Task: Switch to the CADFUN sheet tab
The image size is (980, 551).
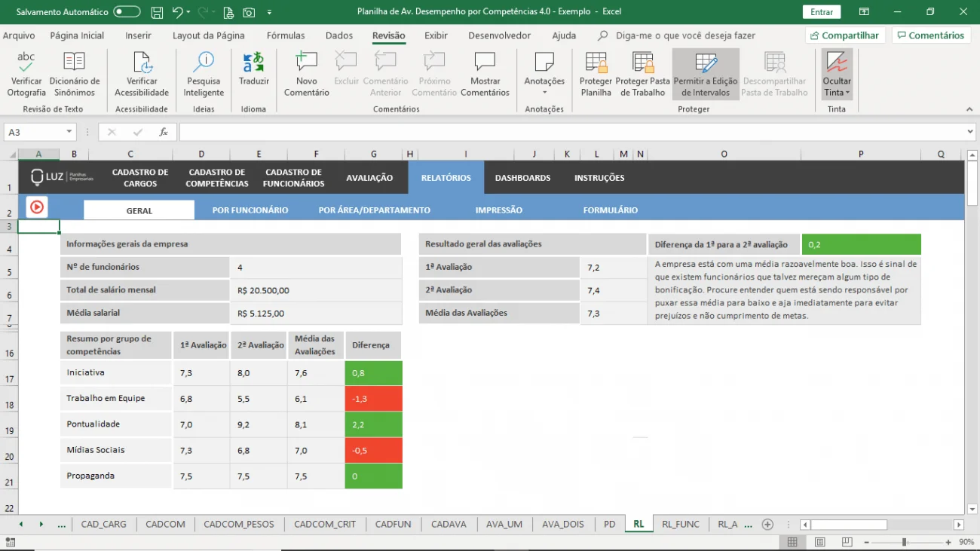Action: click(x=393, y=525)
